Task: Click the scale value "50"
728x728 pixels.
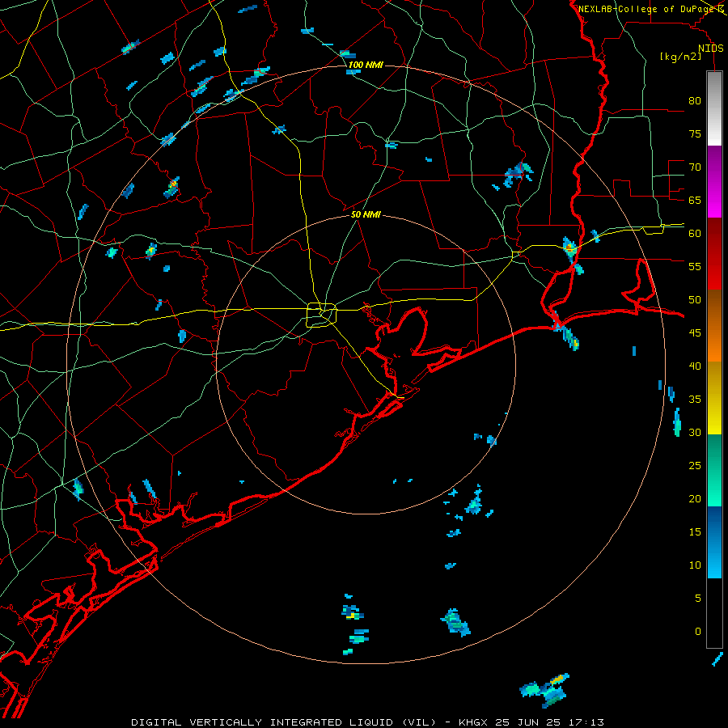Action: 695,300
